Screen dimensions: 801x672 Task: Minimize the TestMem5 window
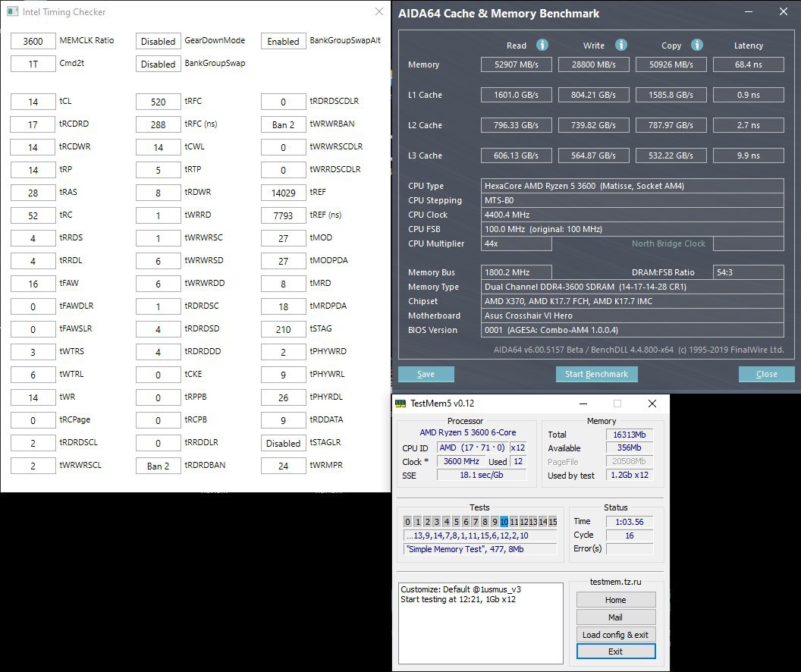tap(583, 404)
